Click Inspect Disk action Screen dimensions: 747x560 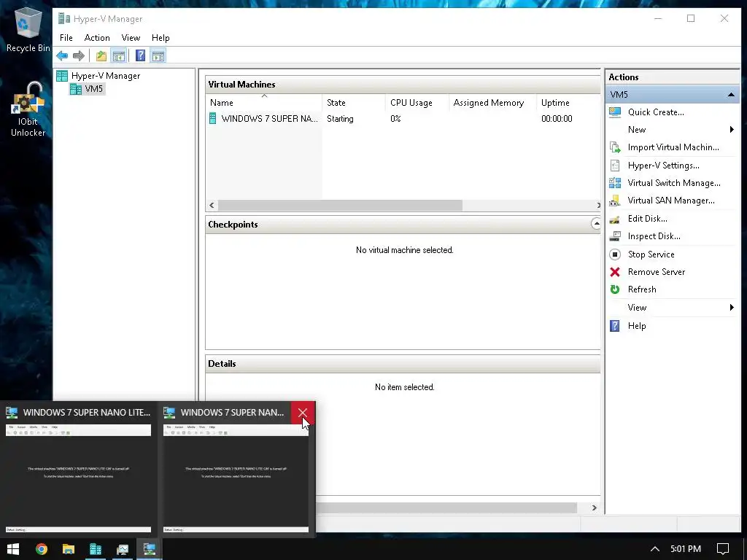click(672, 236)
